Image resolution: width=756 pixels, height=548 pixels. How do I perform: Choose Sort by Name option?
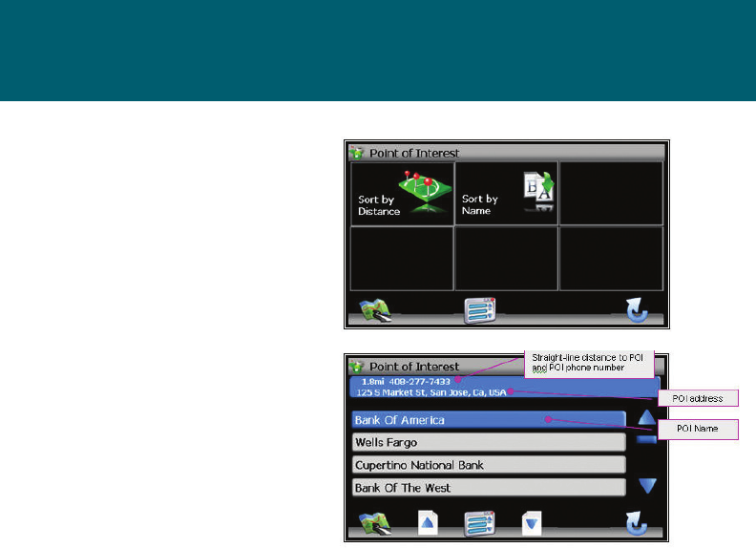[x=506, y=194]
